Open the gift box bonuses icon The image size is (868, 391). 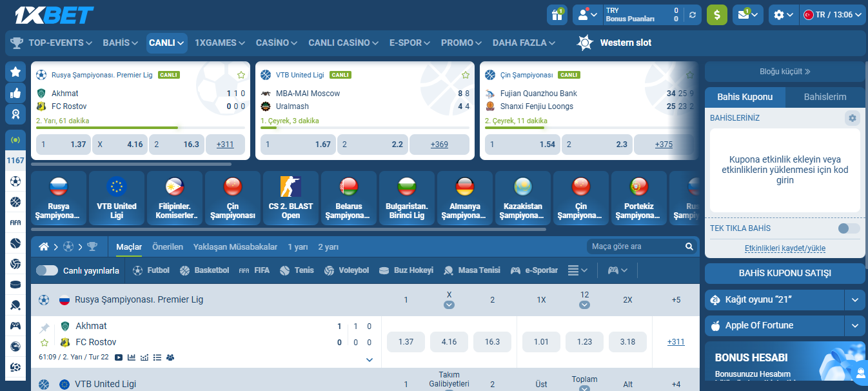557,15
